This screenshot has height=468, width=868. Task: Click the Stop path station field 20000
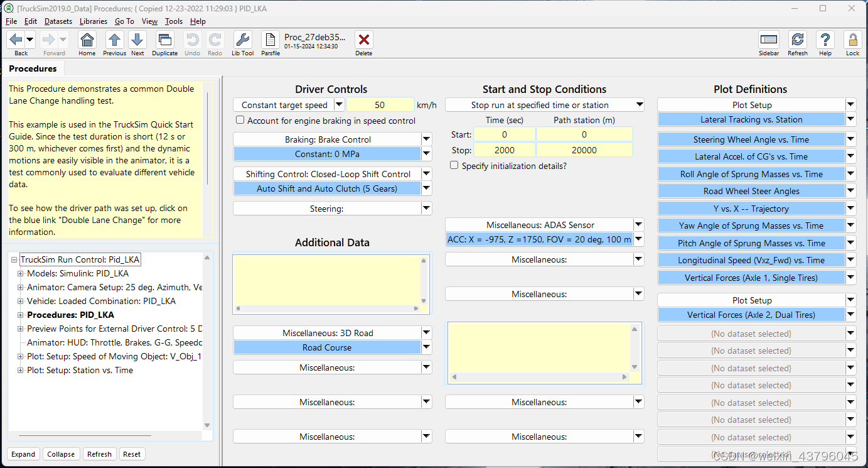[584, 150]
